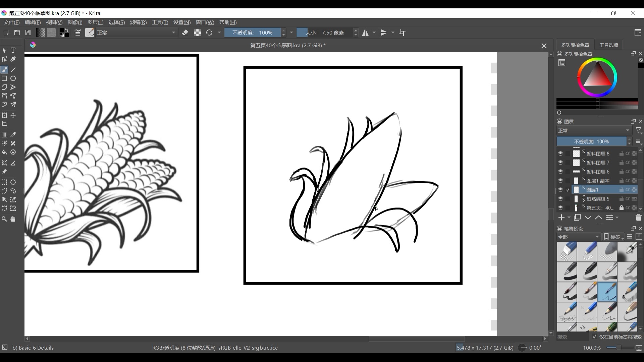644x362 pixels.
Task: Open the brush preset tag 全部 dropdown
Action: pyautogui.click(x=579, y=237)
